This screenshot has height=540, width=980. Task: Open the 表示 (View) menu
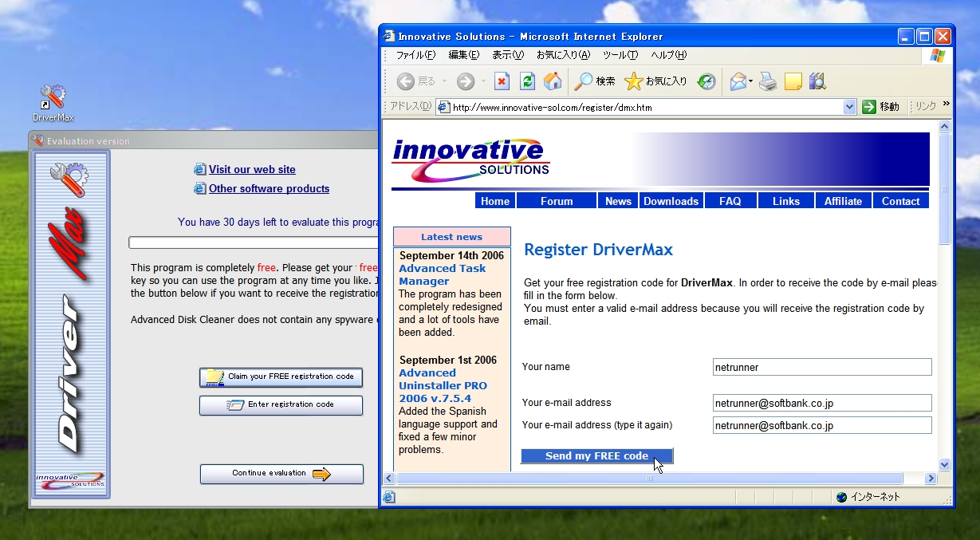[x=508, y=55]
